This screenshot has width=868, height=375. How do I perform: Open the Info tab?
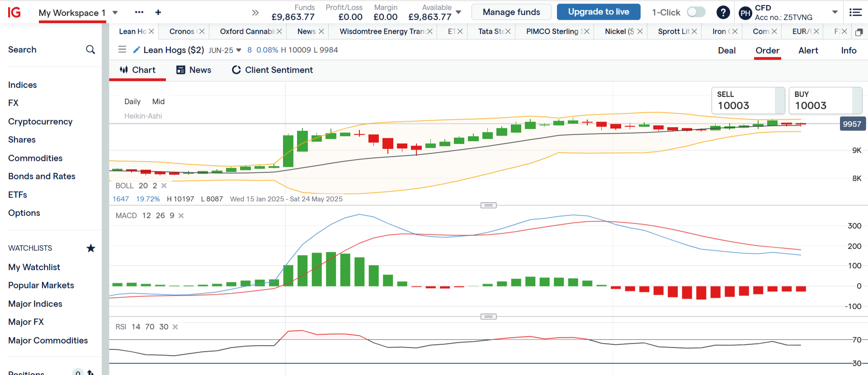point(849,51)
